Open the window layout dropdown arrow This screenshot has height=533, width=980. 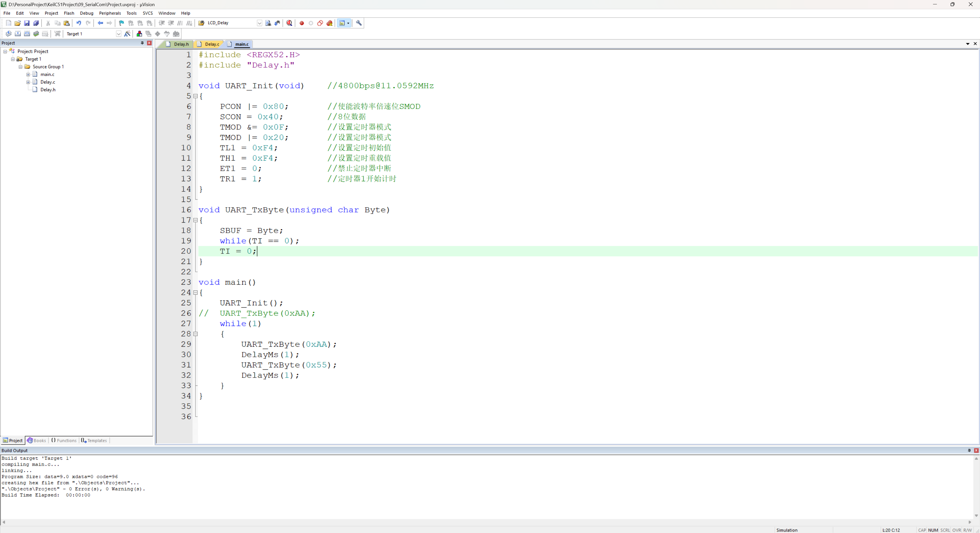pyautogui.click(x=348, y=23)
